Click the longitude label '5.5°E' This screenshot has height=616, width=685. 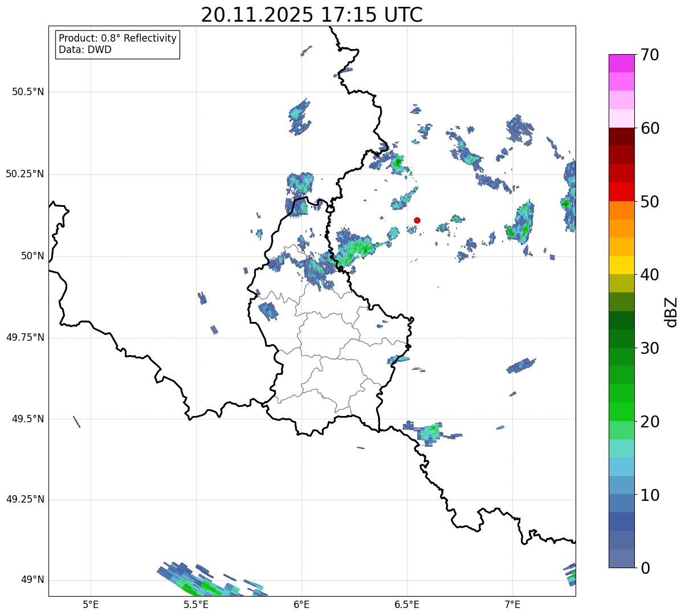[196, 604]
